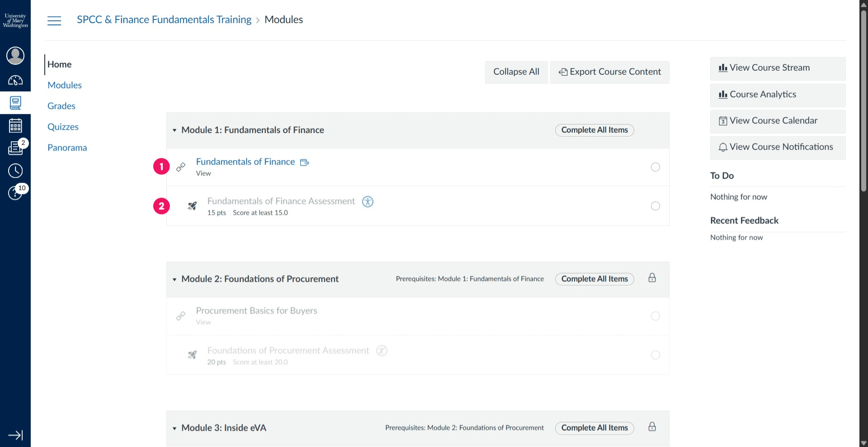Open the Panorama navigation item
This screenshot has height=447, width=868.
[x=67, y=147]
